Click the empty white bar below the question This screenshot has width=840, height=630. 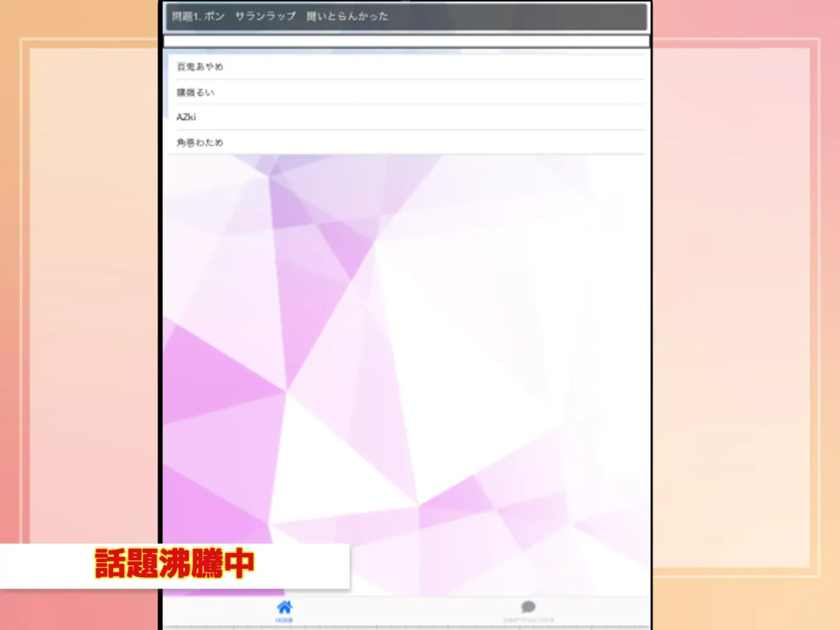pyautogui.click(x=406, y=42)
